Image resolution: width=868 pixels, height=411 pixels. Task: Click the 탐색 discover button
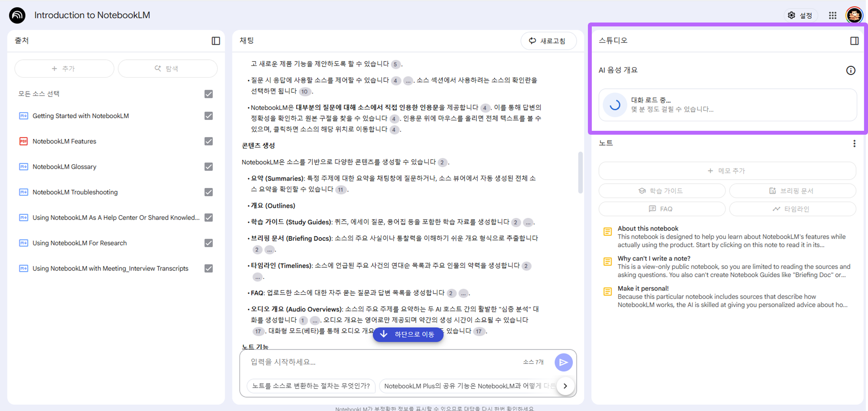coord(168,68)
